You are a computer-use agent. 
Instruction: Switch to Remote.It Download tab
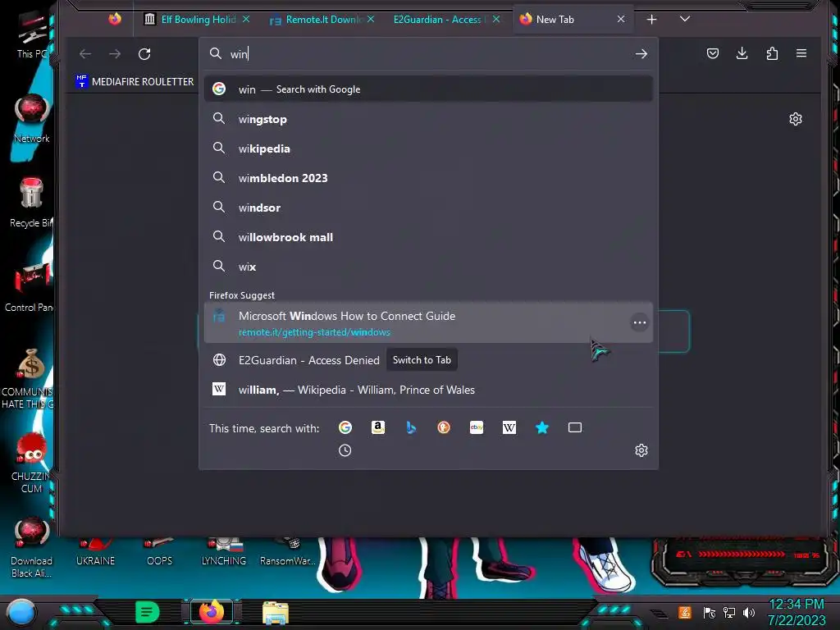(x=323, y=20)
